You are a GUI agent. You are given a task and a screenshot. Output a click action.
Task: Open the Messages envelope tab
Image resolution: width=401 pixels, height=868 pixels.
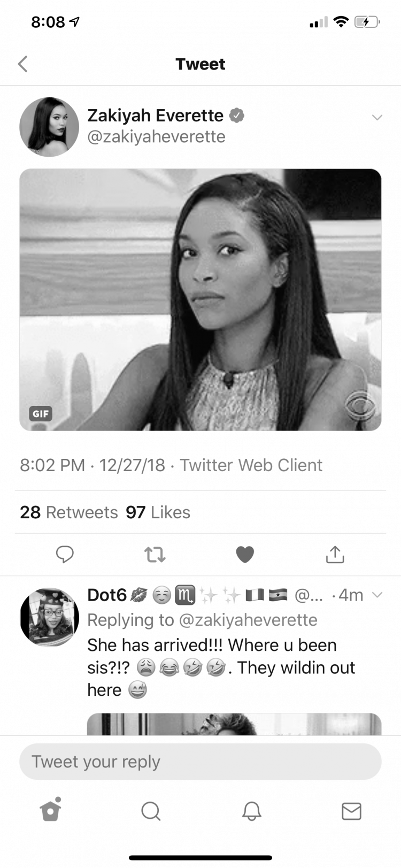click(x=351, y=811)
